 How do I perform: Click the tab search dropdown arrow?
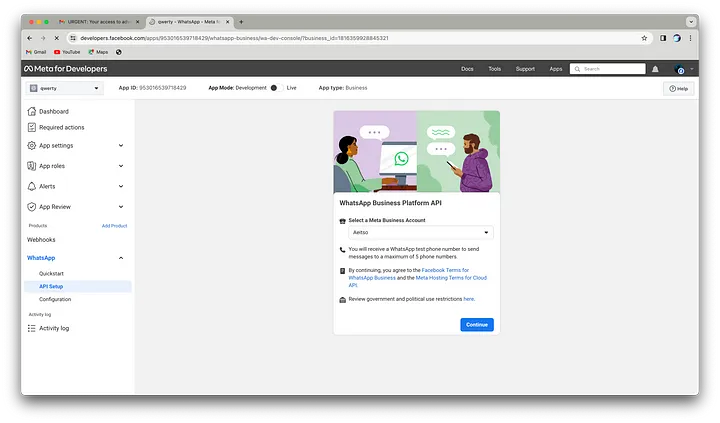point(691,22)
